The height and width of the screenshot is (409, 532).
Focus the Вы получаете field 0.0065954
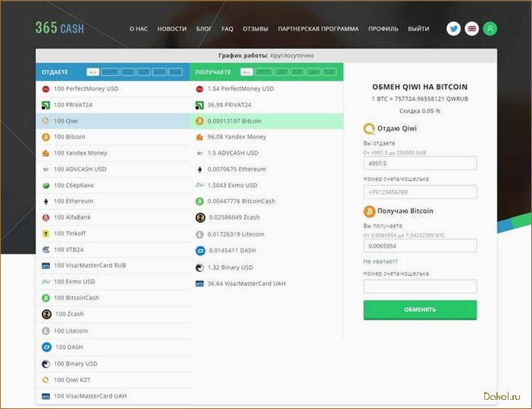pyautogui.click(x=420, y=246)
